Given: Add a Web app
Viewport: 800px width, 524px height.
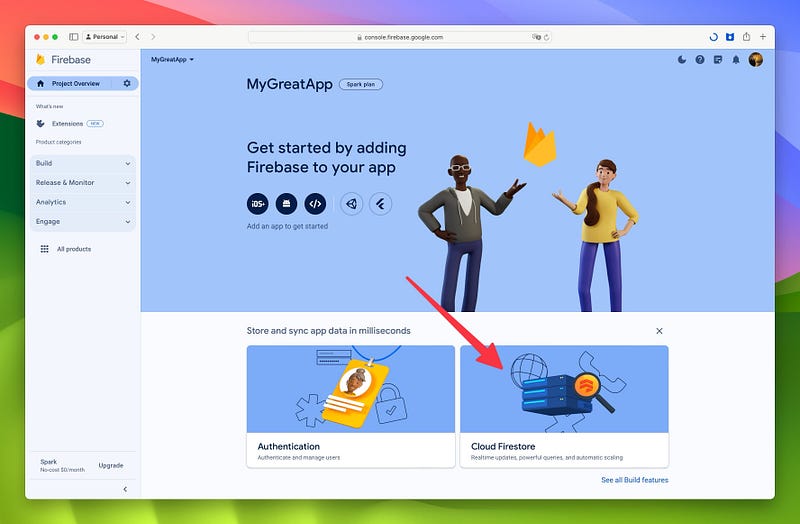Looking at the screenshot, I should point(315,204).
